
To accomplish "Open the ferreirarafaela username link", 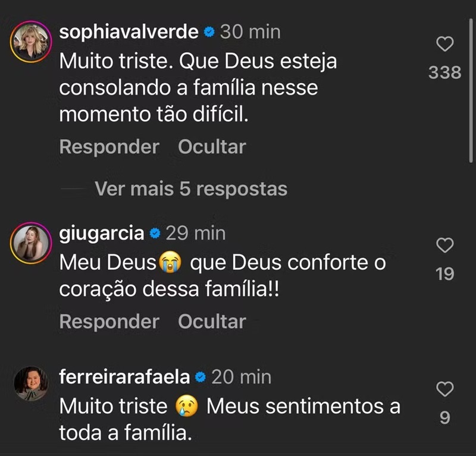I will click(x=124, y=377).
